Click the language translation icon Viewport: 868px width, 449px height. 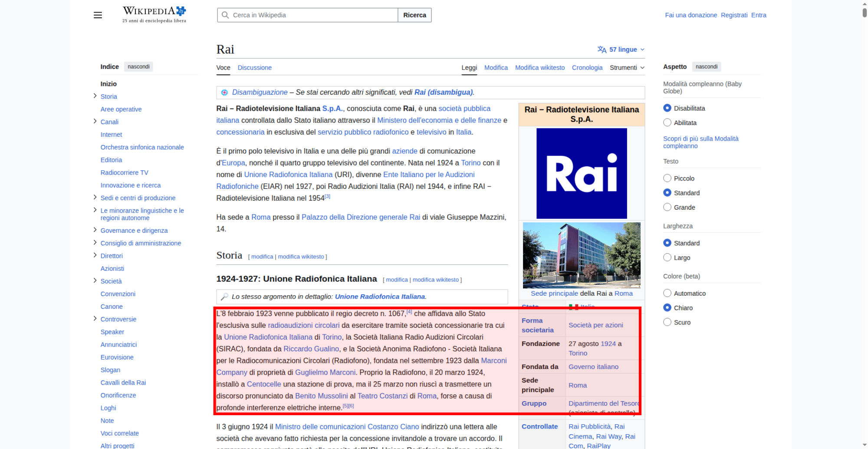click(602, 50)
